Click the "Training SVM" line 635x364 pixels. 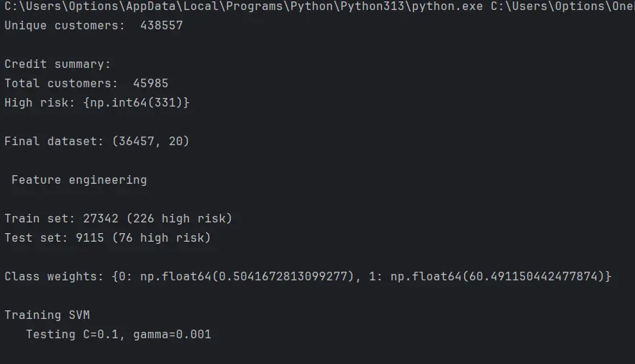click(x=47, y=315)
